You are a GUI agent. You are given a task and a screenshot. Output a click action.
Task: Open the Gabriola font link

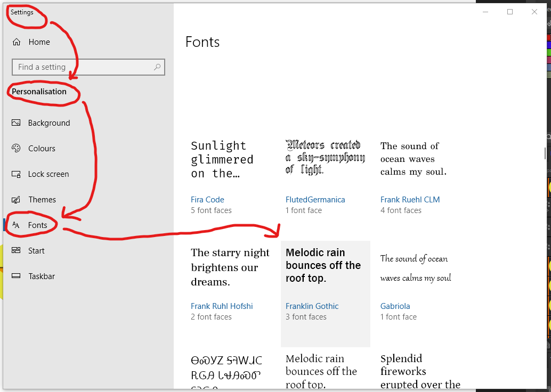(395, 306)
